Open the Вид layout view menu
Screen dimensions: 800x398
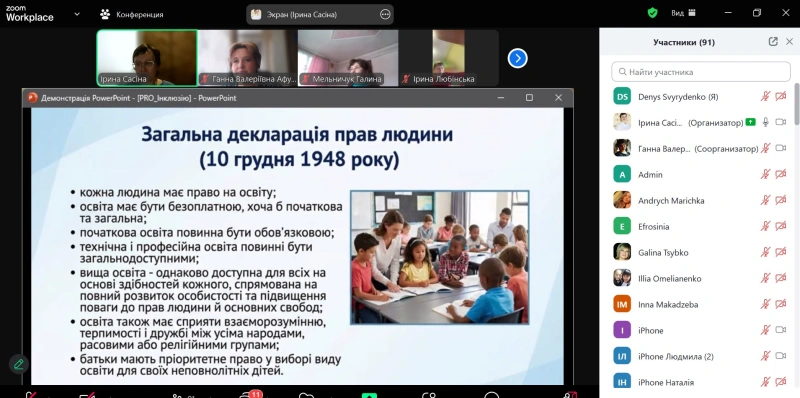[x=683, y=13]
